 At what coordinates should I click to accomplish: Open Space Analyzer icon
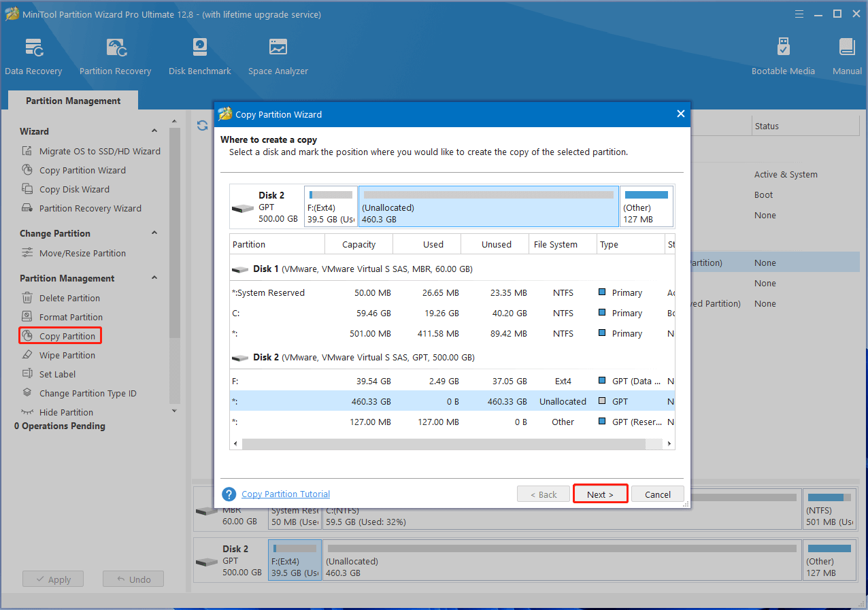click(x=278, y=48)
